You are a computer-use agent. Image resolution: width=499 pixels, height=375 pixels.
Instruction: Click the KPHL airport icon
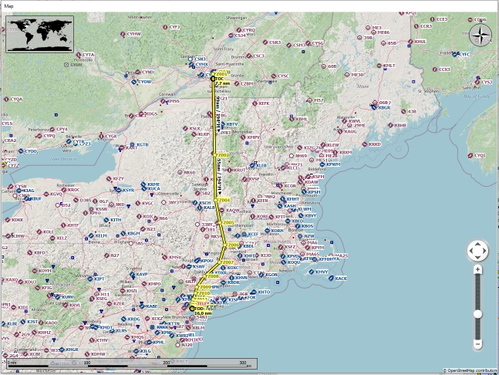click(x=149, y=342)
